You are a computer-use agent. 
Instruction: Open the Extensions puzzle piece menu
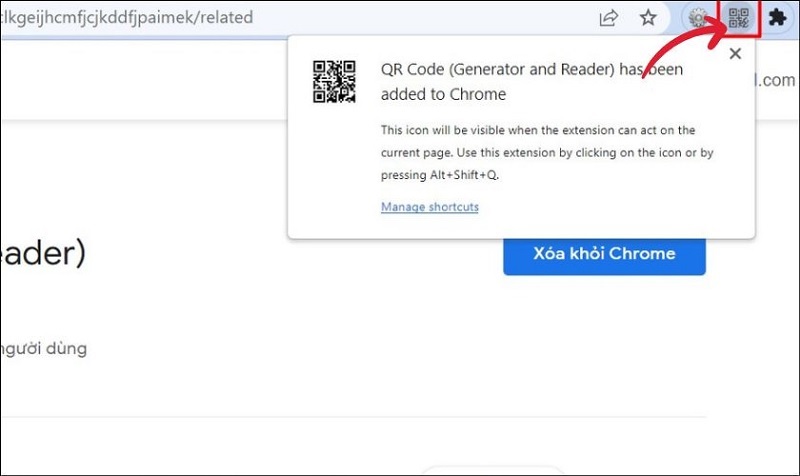click(x=777, y=18)
